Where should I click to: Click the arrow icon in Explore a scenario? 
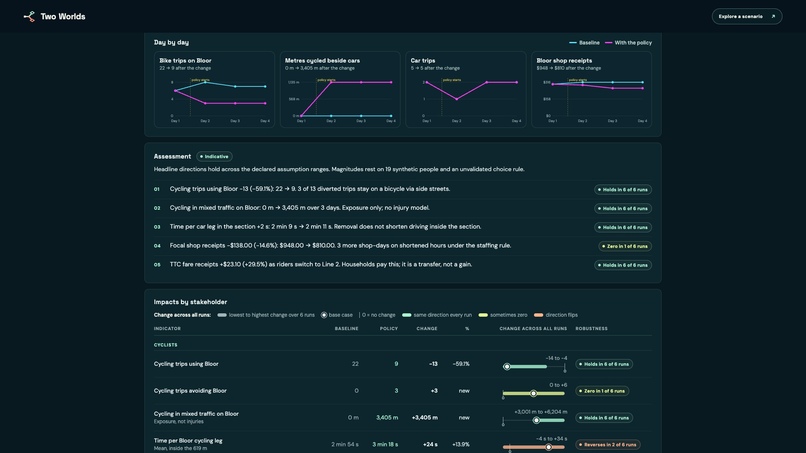[x=773, y=16]
